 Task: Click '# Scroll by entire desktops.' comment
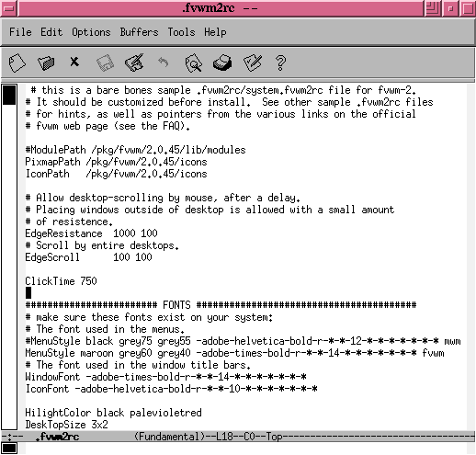[x=102, y=245]
